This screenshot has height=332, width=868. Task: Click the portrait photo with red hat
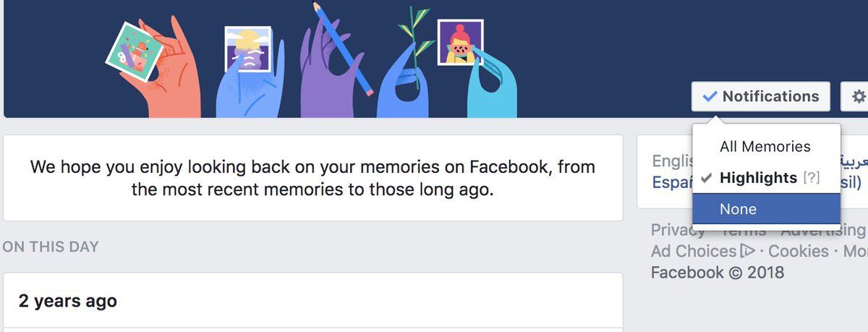(x=460, y=43)
